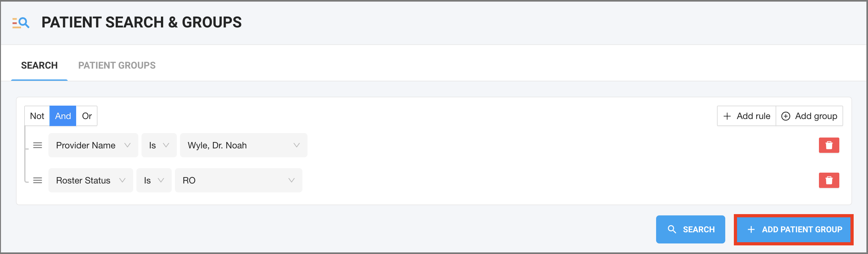This screenshot has height=254, width=868.
Task: Grab the drag handle of Provider Name rule
Action: coord(37,145)
